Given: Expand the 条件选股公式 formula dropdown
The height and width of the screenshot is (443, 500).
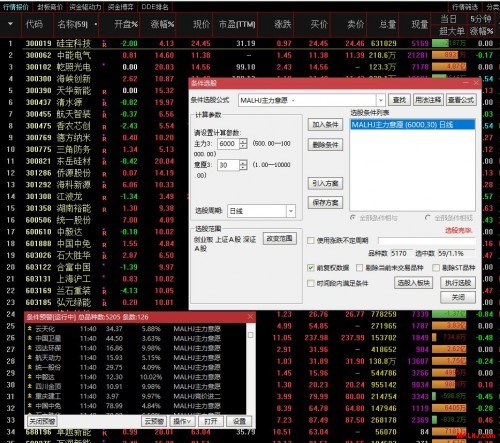Looking at the screenshot, I should (381, 100).
